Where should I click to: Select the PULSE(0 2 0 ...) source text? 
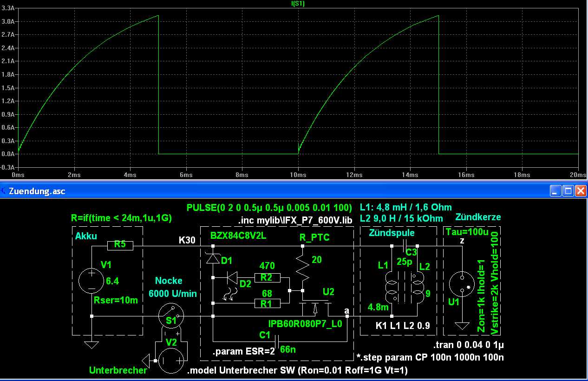[271, 208]
